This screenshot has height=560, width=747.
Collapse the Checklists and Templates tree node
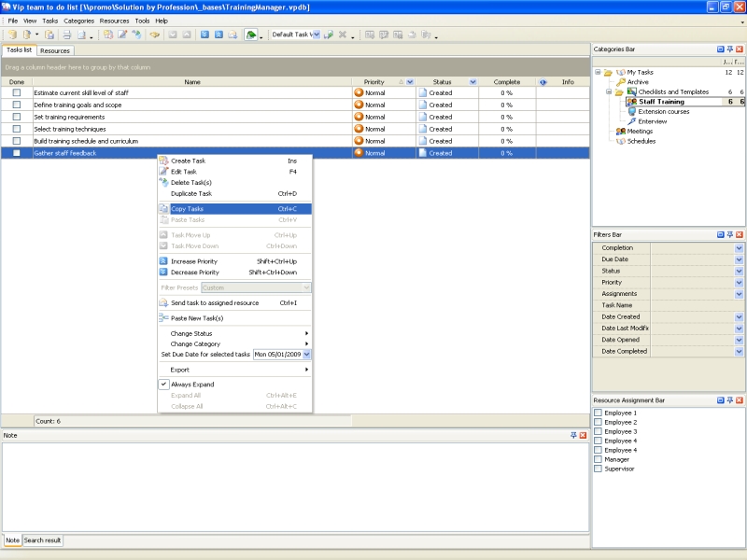[607, 91]
